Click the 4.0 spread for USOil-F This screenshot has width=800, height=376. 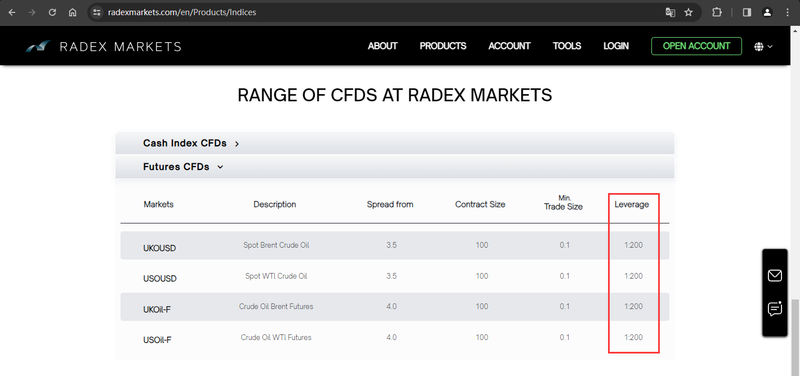tap(391, 337)
